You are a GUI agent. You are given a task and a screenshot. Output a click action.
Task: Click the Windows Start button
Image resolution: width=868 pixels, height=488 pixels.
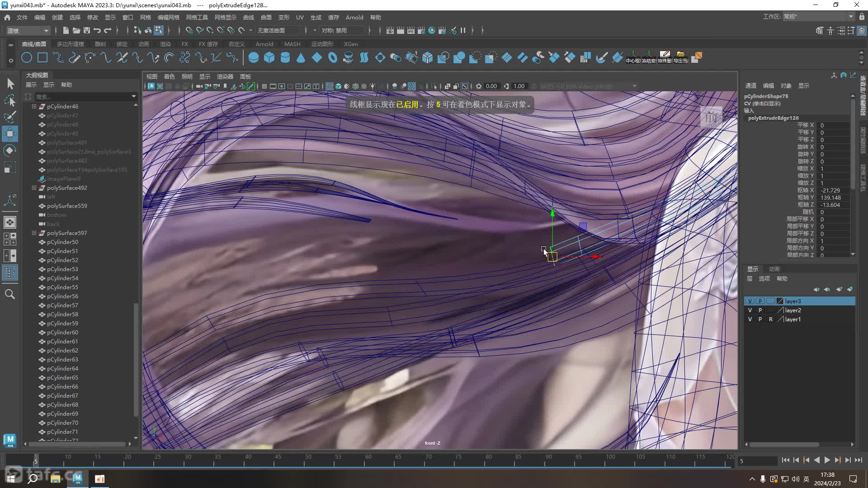coord(11,479)
